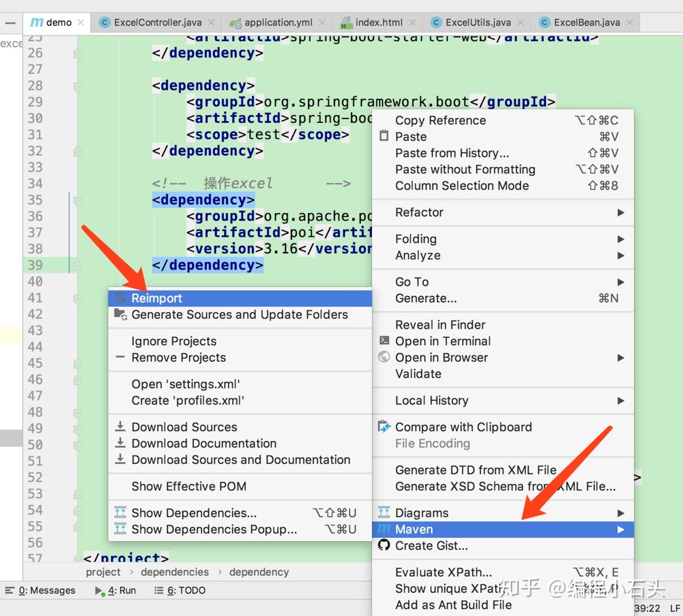Click the Open in Terminal icon

pyautogui.click(x=384, y=341)
